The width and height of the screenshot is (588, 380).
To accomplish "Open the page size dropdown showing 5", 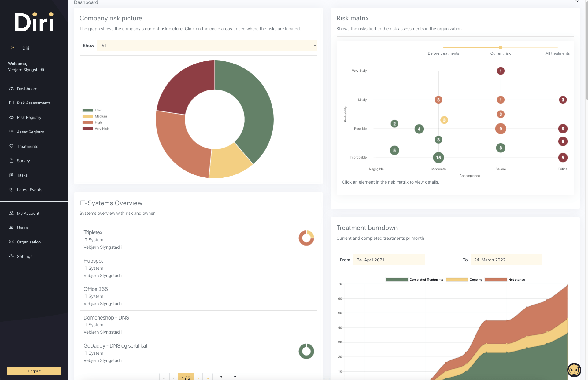I will coord(228,377).
